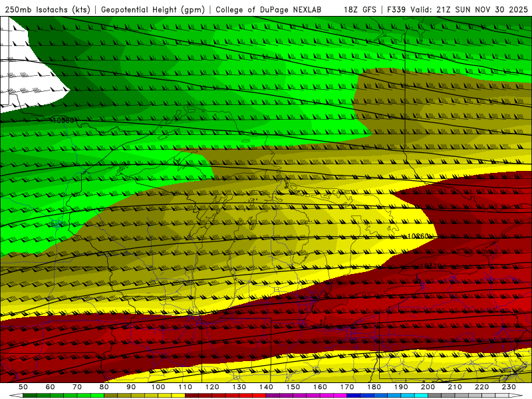Image resolution: width=532 pixels, height=399 pixels.
Task: Click the 80 value on the color scale
Action: tap(104, 387)
